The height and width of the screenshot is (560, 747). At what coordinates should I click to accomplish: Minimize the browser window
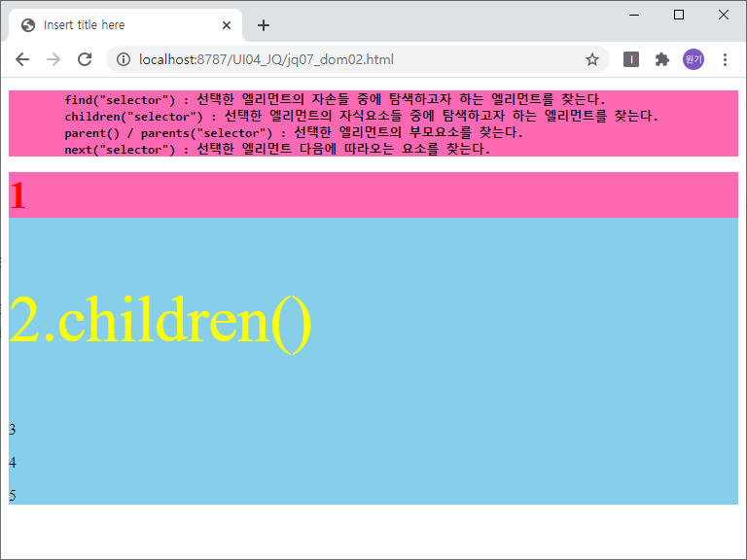tap(633, 15)
